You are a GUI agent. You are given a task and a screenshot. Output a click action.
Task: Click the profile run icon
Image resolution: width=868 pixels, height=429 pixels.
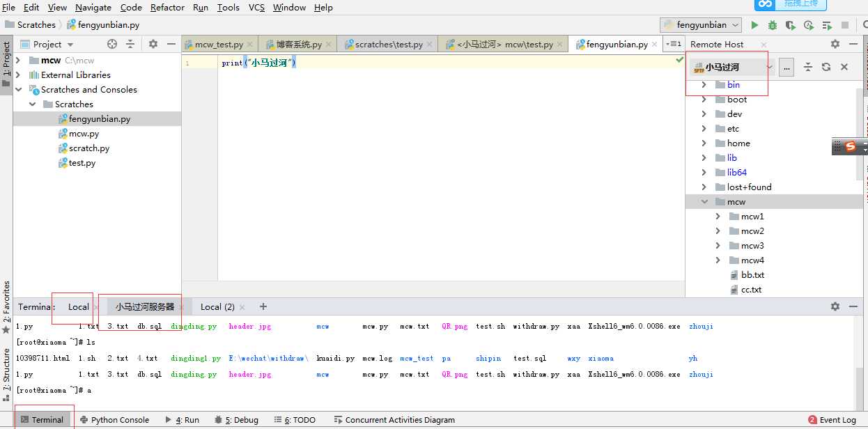pyautogui.click(x=809, y=25)
